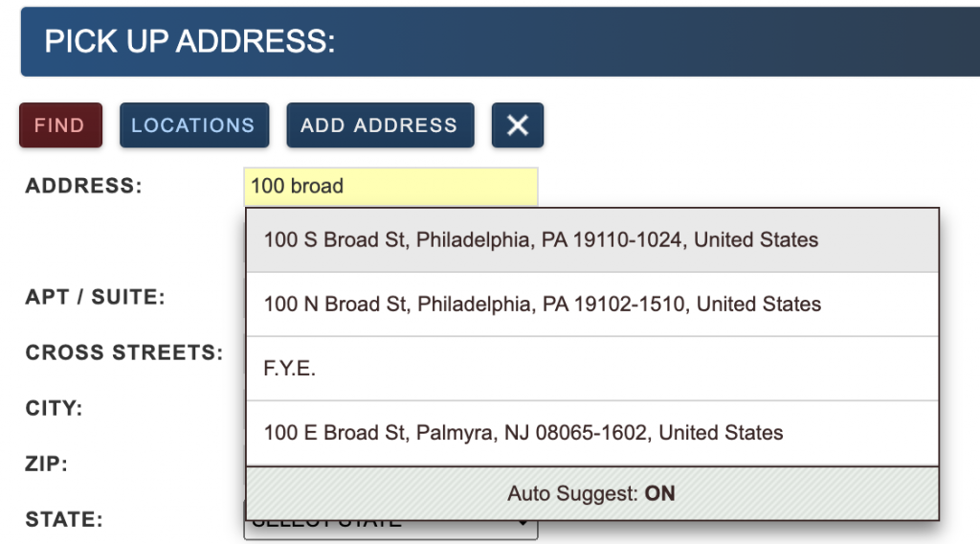Click the CROSS STREETS label
The width and height of the screenshot is (980, 544).
point(123,352)
